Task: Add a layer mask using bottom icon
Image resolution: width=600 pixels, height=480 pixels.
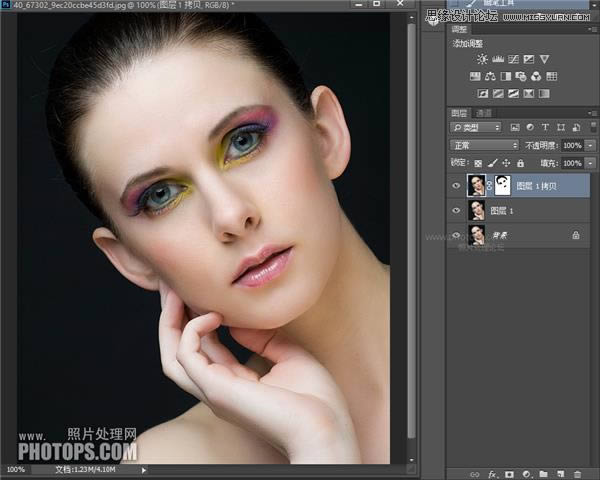Action: click(509, 473)
